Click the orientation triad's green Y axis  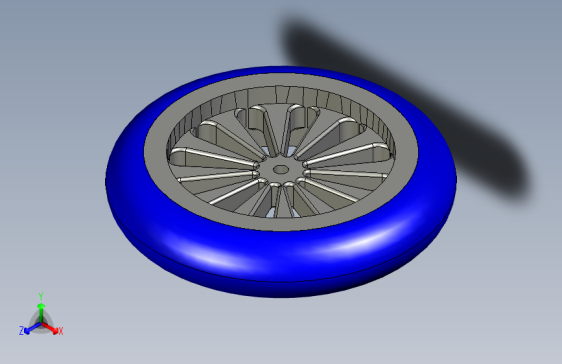pyautogui.click(x=41, y=312)
